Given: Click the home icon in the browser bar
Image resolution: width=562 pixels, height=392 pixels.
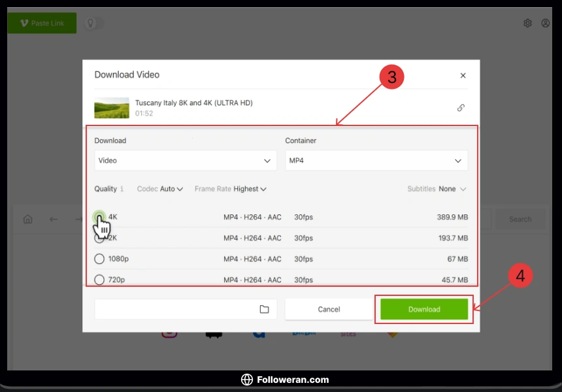Looking at the screenshot, I should (x=28, y=220).
